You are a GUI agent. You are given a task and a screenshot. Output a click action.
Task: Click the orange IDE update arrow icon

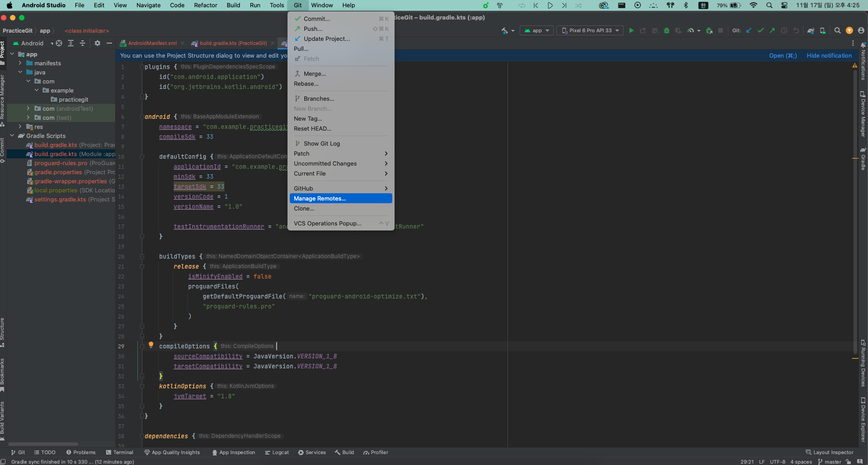pyautogui.click(x=849, y=30)
